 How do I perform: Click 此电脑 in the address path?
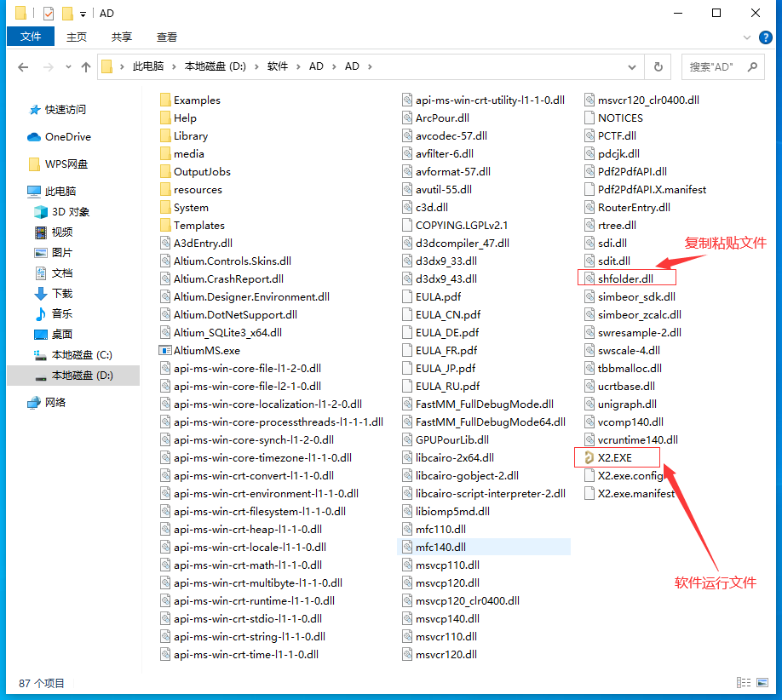pyautogui.click(x=148, y=66)
